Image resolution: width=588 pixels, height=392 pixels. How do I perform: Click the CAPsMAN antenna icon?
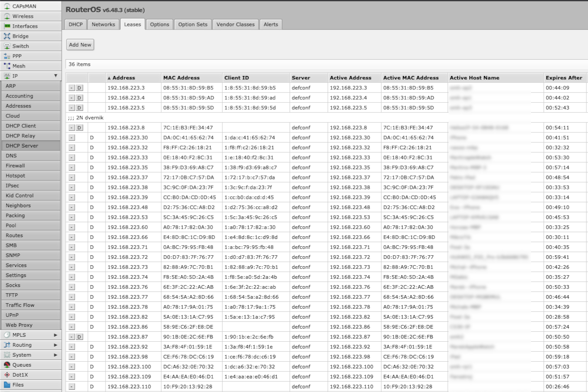6,6
